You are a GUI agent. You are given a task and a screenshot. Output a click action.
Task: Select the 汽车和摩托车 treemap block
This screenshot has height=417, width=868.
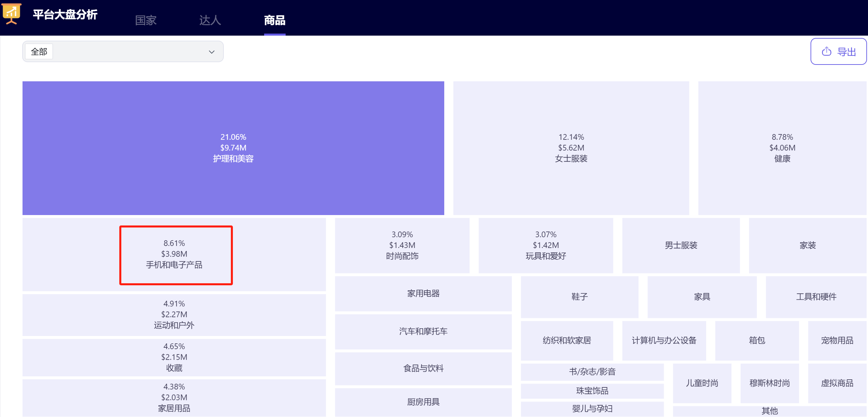tap(423, 331)
